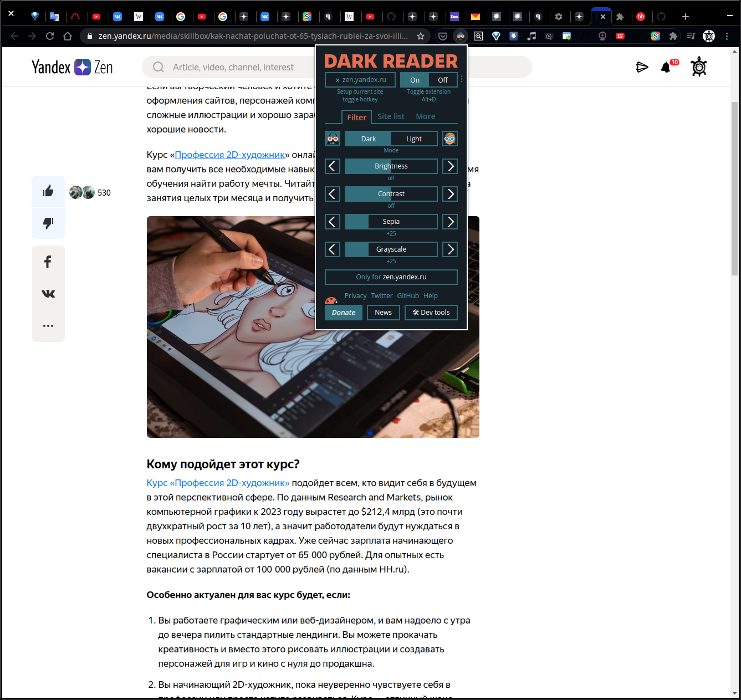Switch Mode from Dark to Light

tap(413, 139)
